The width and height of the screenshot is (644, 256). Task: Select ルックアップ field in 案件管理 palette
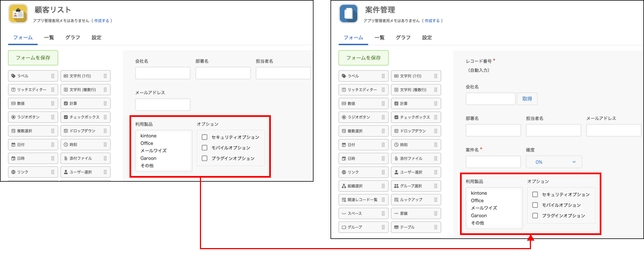click(x=416, y=200)
